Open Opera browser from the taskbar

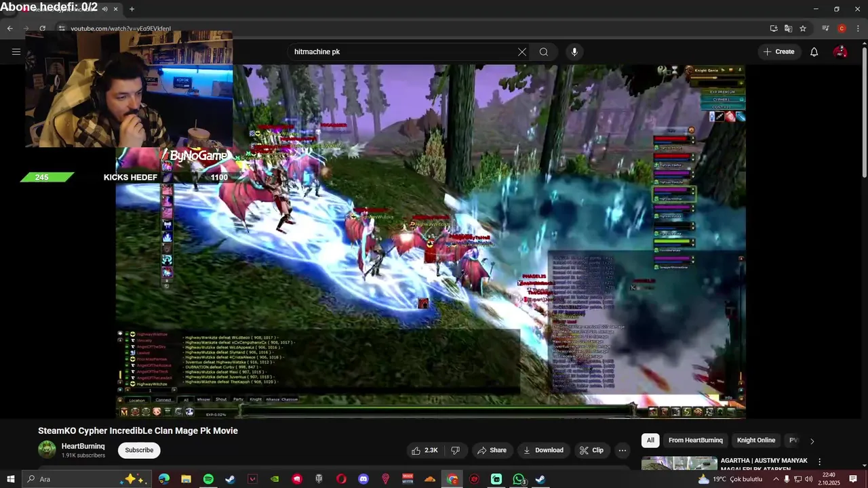[341, 479]
